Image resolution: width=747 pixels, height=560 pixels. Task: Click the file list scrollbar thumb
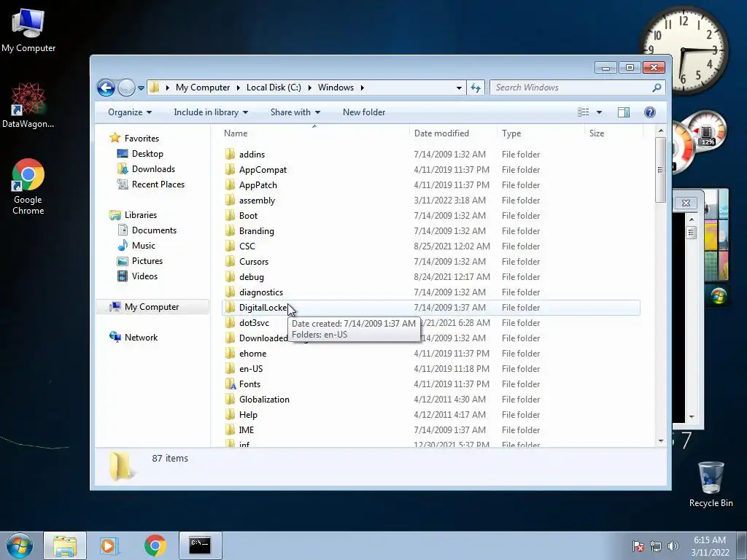(x=660, y=170)
